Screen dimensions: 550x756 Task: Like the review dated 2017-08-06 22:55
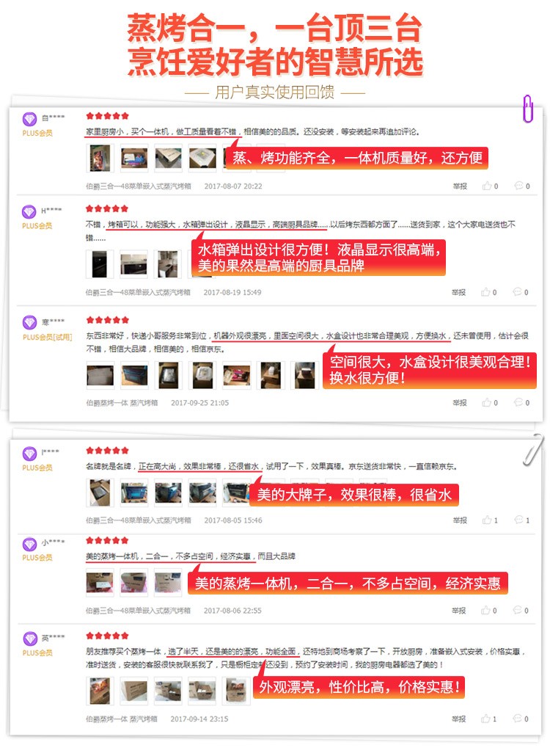485,610
